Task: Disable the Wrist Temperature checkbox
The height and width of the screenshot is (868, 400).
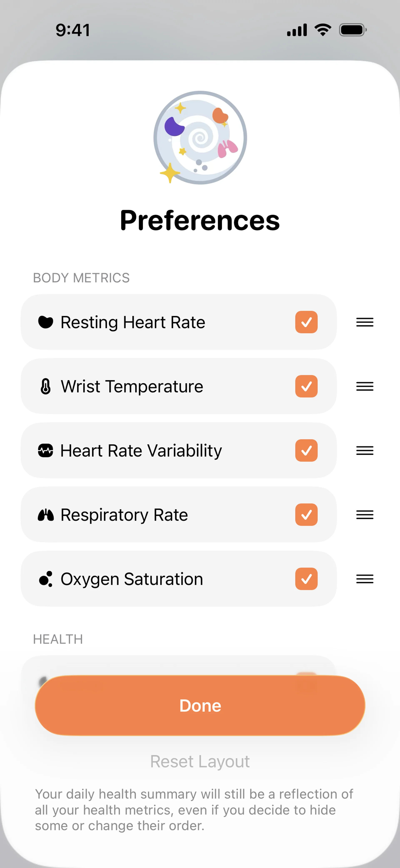Action: click(306, 386)
